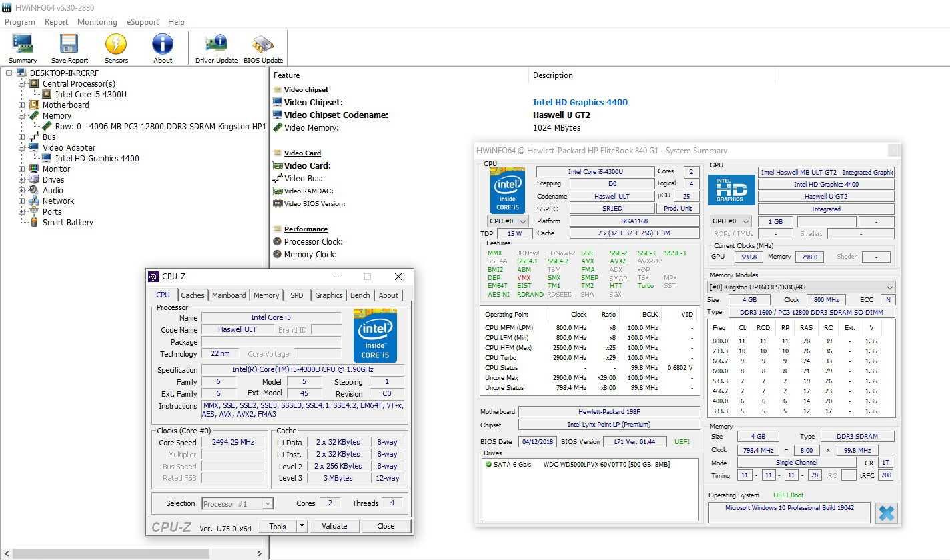Click the Tools button in CPU-Z
Viewport: 950px width, 560px height.
coord(278,526)
